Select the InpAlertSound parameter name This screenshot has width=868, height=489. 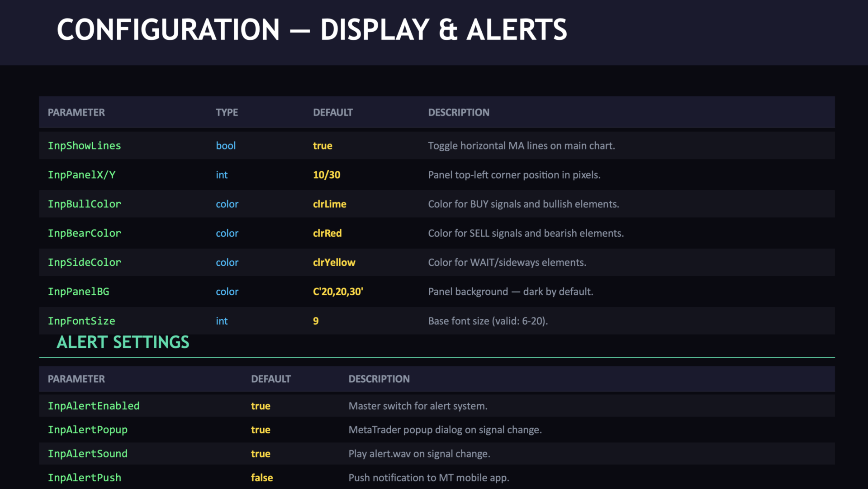point(87,454)
